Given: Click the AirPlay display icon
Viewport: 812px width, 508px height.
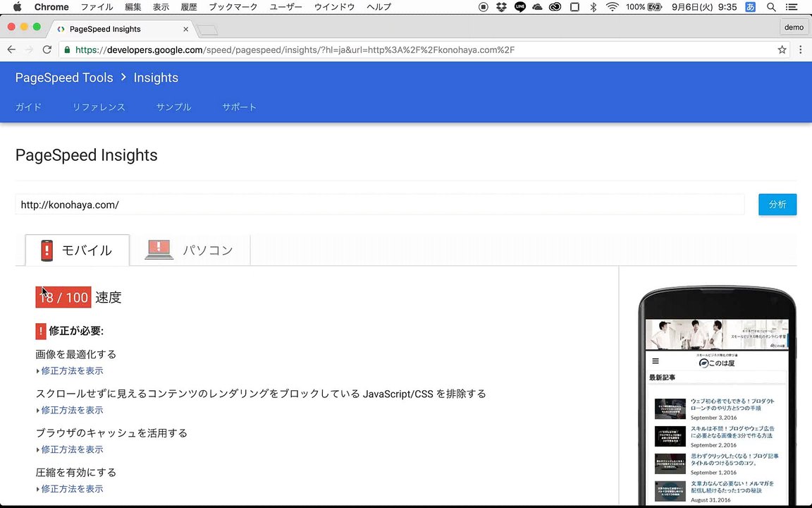Looking at the screenshot, I should pyautogui.click(x=575, y=7).
